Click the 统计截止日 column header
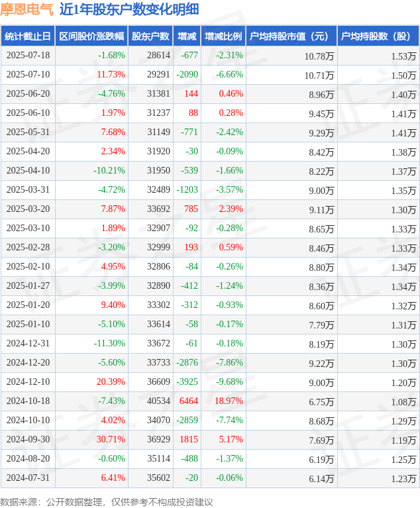The width and height of the screenshot is (420, 508). [28, 36]
